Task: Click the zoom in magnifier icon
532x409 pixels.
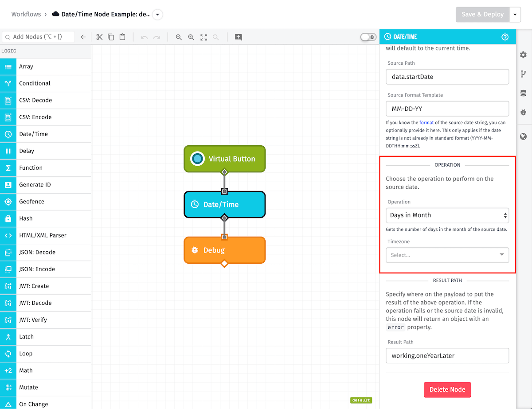Action: click(191, 37)
